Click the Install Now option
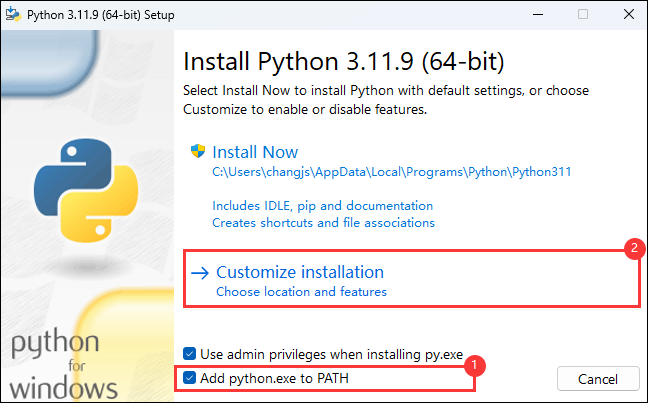This screenshot has width=648, height=403. point(255,152)
